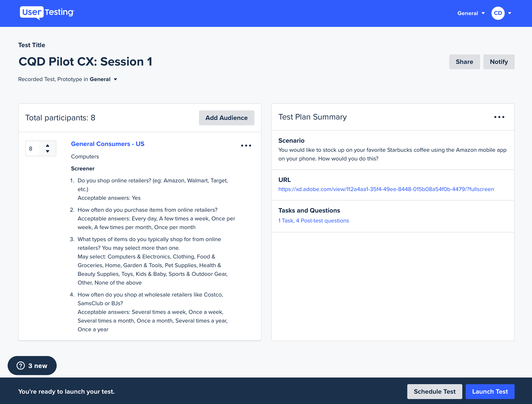Open the xd.adobe.com prototype URL
This screenshot has height=404, width=532.
pos(386,189)
